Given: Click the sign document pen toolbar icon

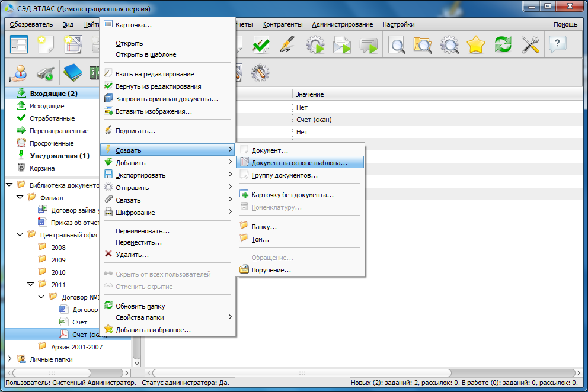Looking at the screenshot, I should (287, 45).
